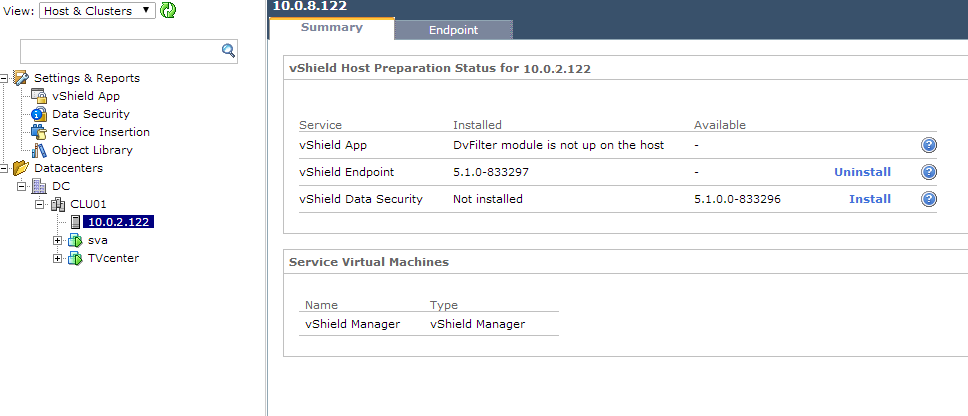The width and height of the screenshot is (968, 416).
Task: Select host 10.0.2.122 in tree
Action: click(x=120, y=222)
